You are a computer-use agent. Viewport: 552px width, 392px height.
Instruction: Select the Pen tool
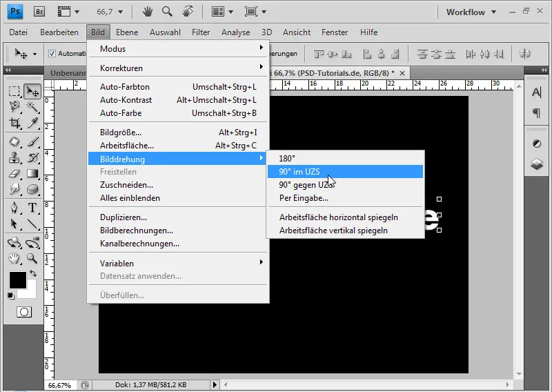(x=14, y=208)
